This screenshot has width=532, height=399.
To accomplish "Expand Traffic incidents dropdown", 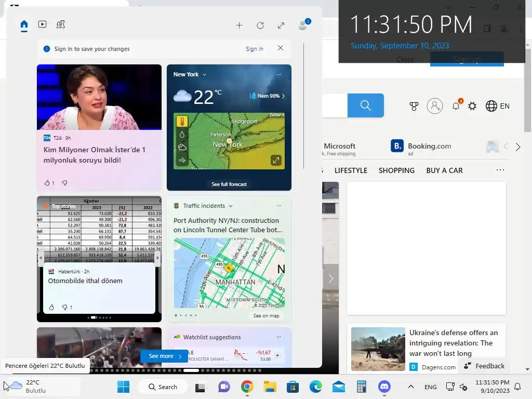I will [231, 206].
